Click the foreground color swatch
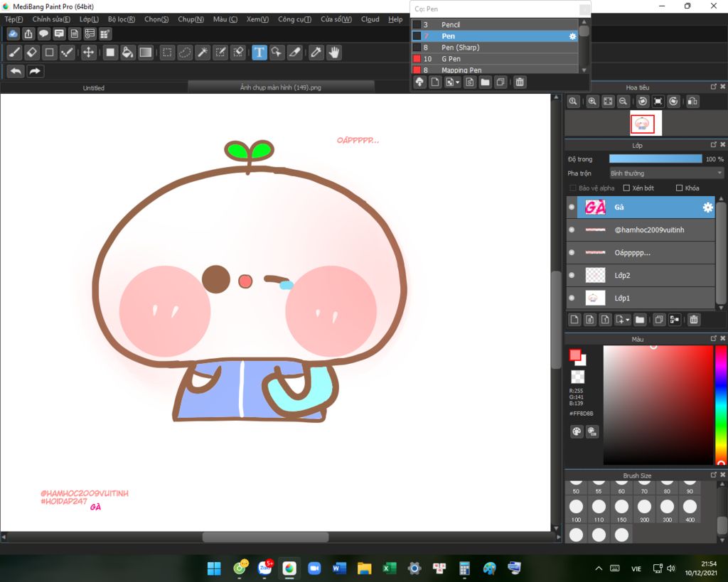 (x=574, y=355)
